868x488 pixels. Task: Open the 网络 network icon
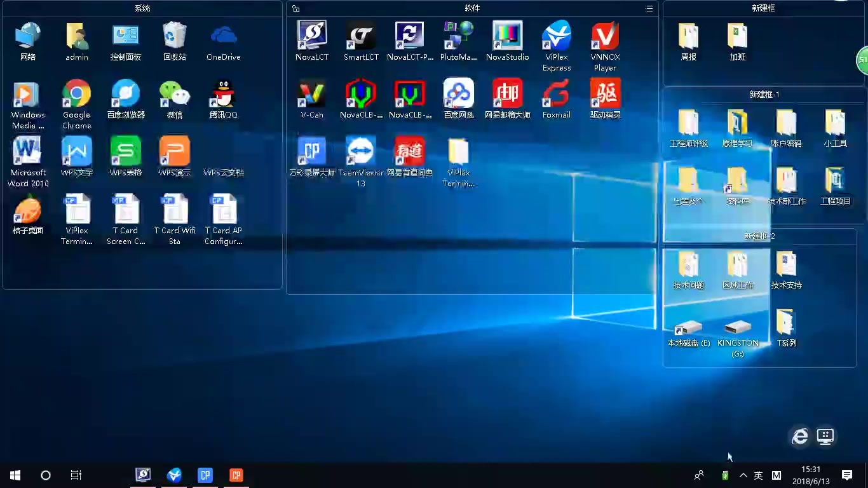pos(27,41)
